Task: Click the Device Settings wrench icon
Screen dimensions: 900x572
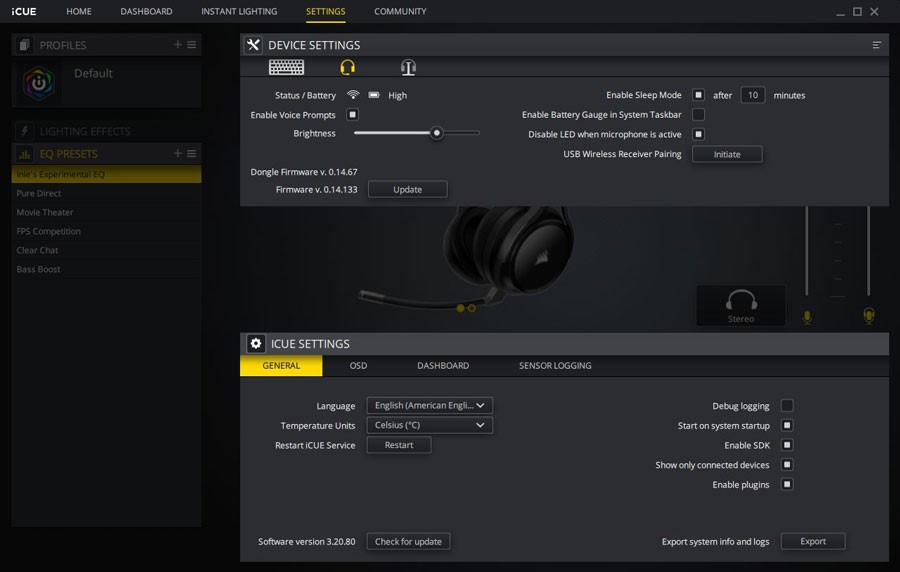Action: 253,45
